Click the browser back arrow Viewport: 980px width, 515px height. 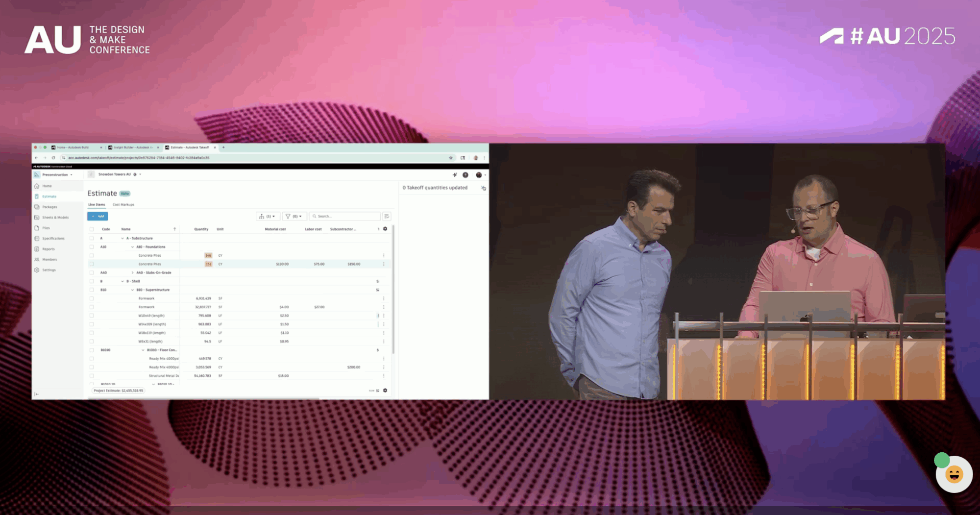pyautogui.click(x=36, y=158)
